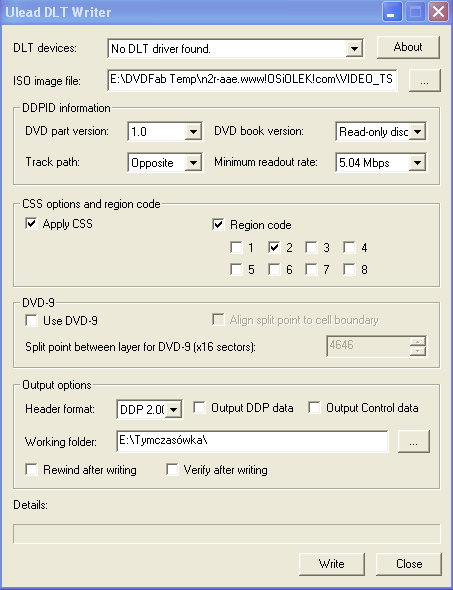The image size is (453, 590).
Task: Click the Write button
Action: tap(332, 564)
